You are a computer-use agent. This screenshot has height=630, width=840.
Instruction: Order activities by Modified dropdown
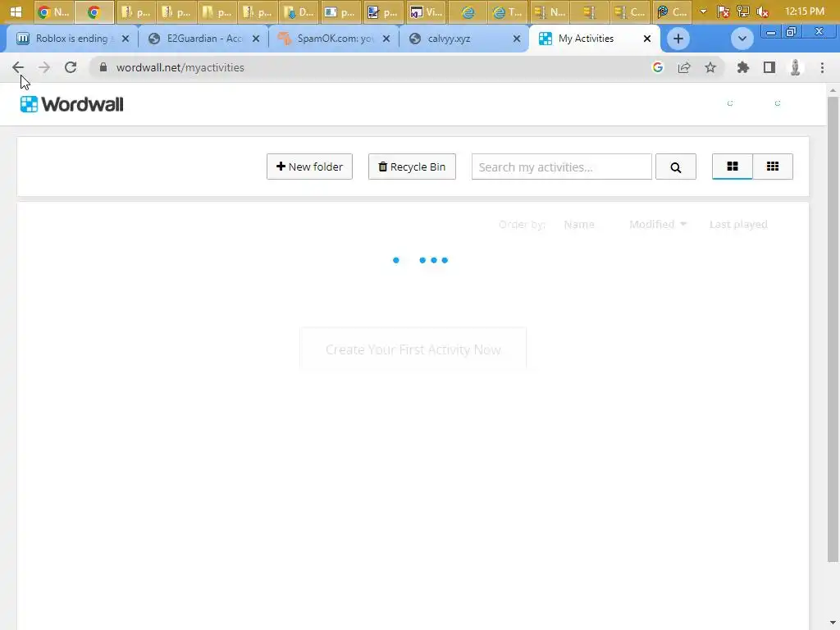[658, 224]
